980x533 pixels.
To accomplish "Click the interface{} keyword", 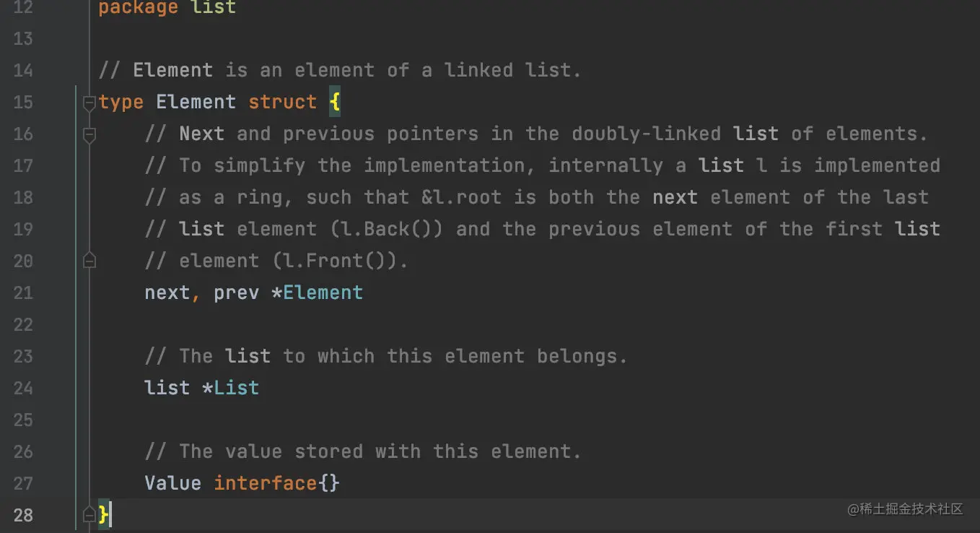I will [276, 483].
